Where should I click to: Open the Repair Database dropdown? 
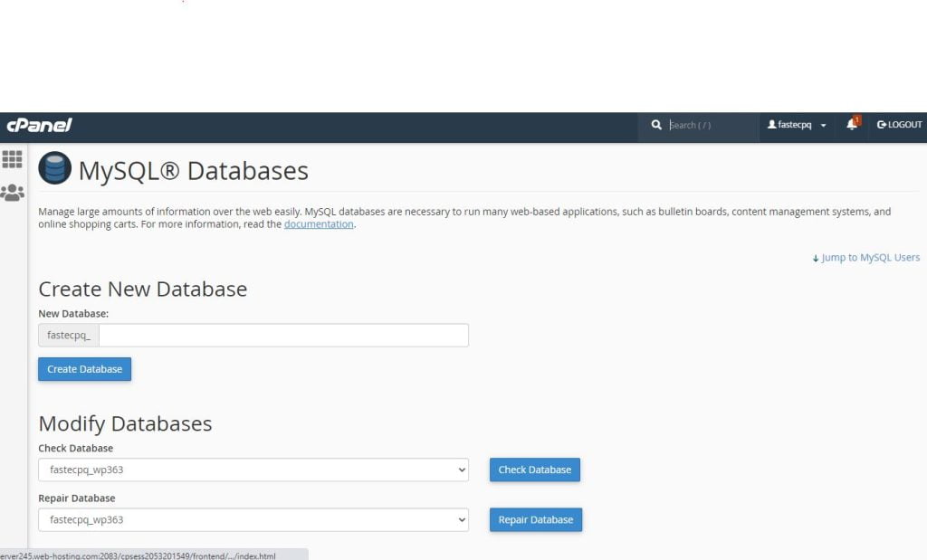point(253,520)
